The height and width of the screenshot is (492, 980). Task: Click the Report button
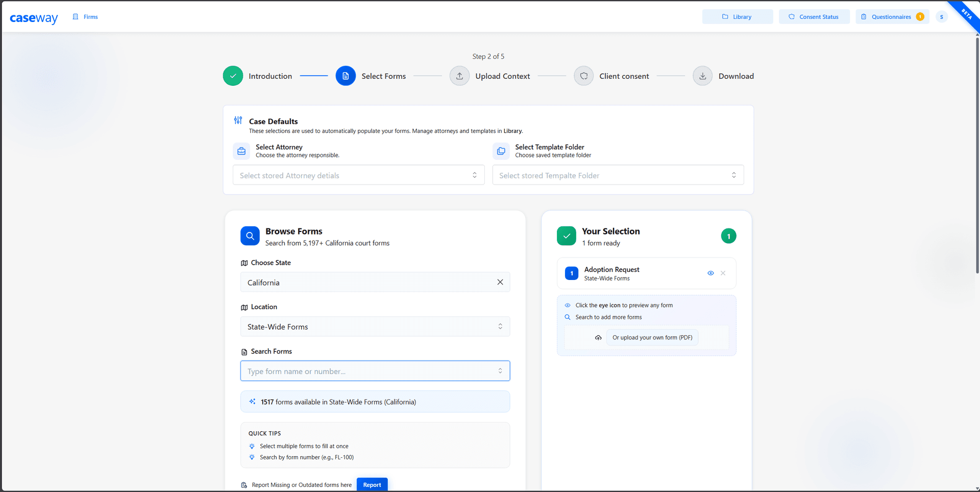tap(372, 485)
